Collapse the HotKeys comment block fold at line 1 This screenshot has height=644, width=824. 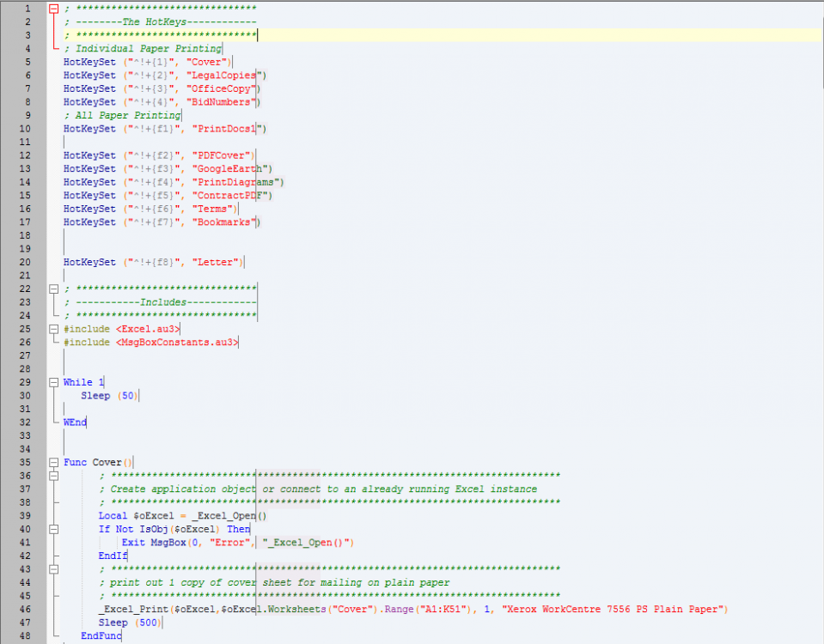tap(53, 9)
